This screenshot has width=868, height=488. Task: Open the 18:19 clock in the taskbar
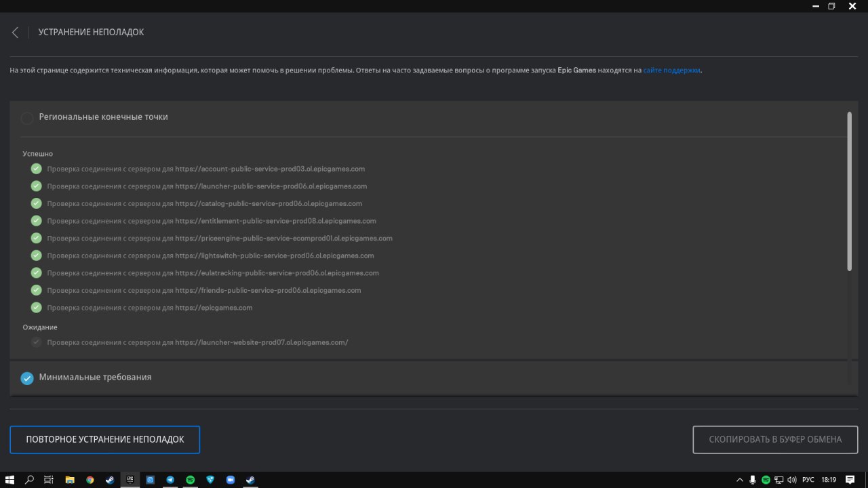click(829, 479)
